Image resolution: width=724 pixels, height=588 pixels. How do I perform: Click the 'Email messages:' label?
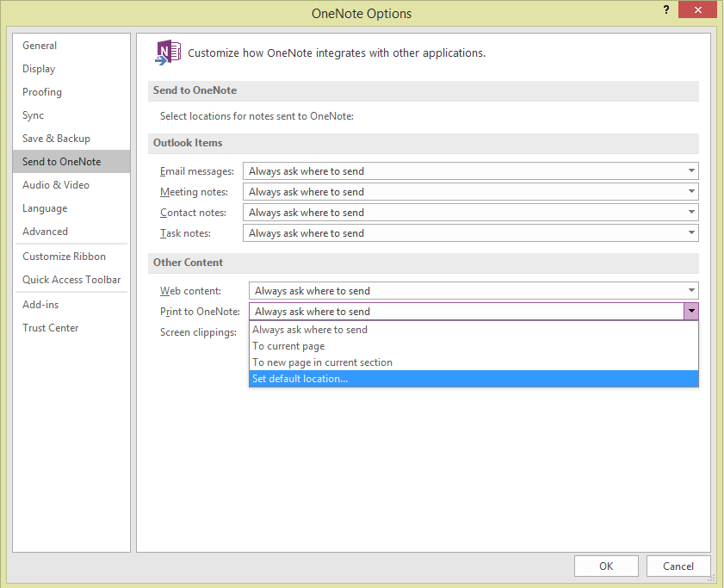pos(197,171)
